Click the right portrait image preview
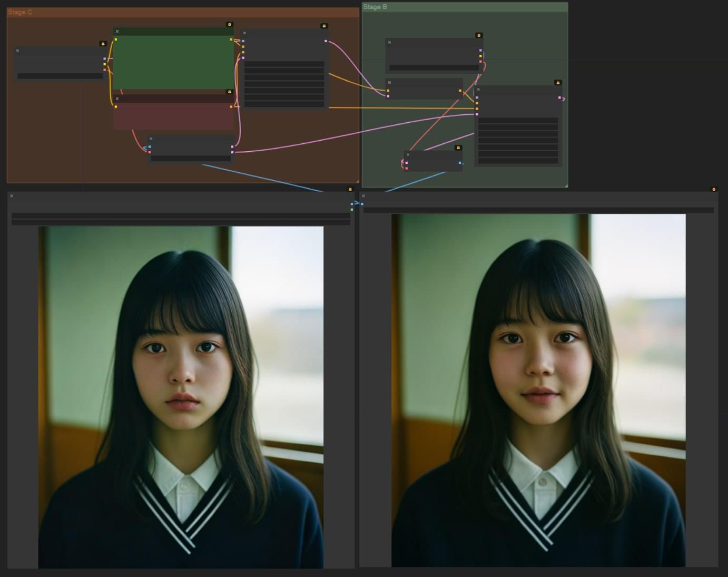Image resolution: width=728 pixels, height=577 pixels. pos(538,390)
